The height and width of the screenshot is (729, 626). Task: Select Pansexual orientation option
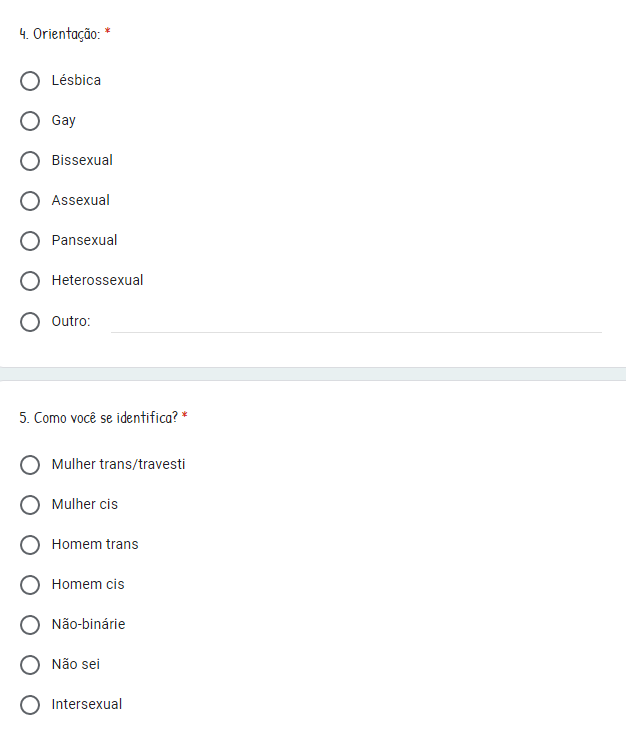point(30,240)
